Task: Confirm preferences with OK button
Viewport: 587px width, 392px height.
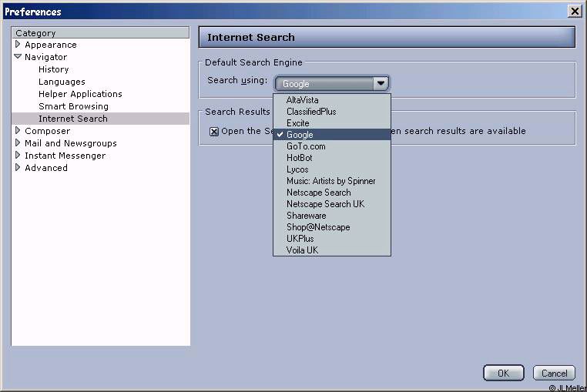Action: click(504, 373)
